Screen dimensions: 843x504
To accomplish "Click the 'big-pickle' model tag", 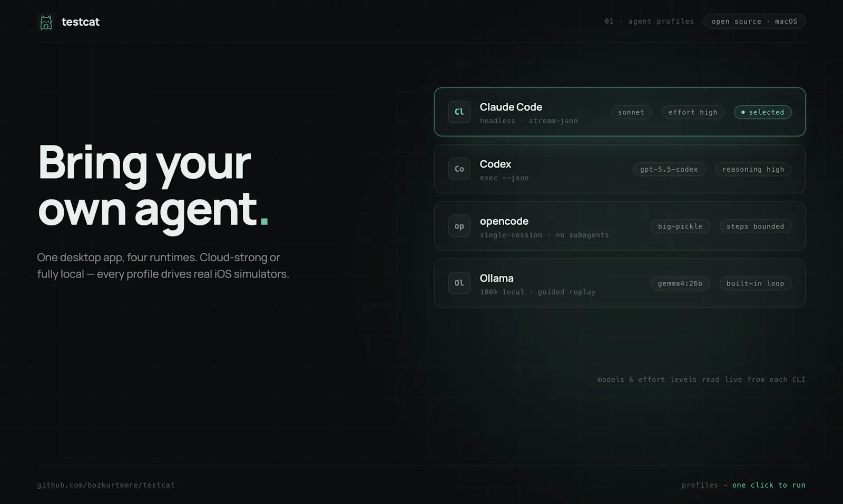I will click(x=680, y=226).
